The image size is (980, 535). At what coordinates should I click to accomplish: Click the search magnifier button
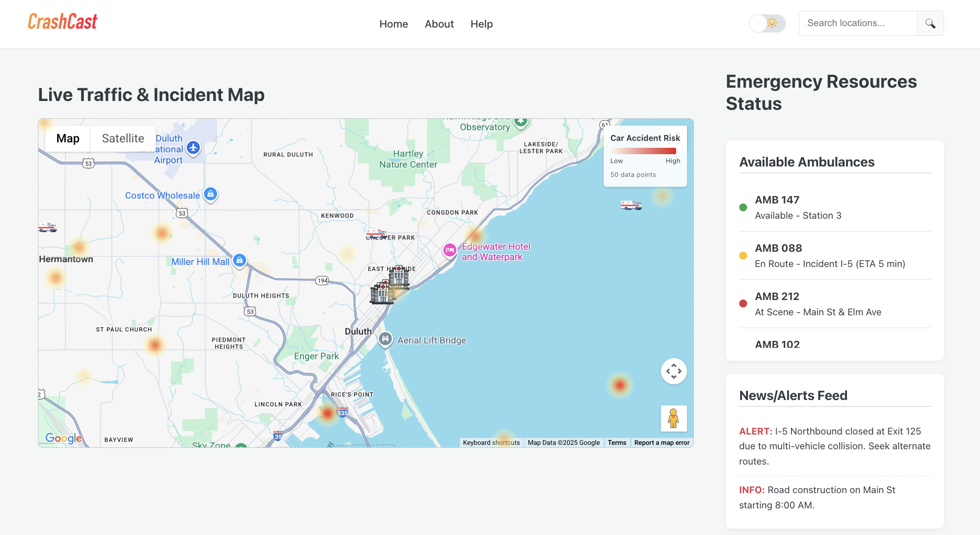coord(930,23)
